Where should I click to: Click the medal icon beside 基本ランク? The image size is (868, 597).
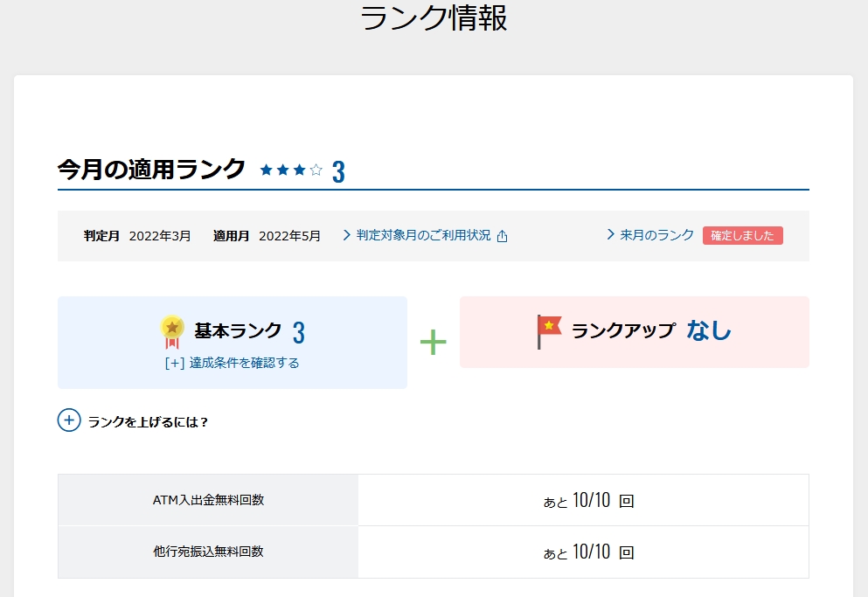[x=172, y=332]
